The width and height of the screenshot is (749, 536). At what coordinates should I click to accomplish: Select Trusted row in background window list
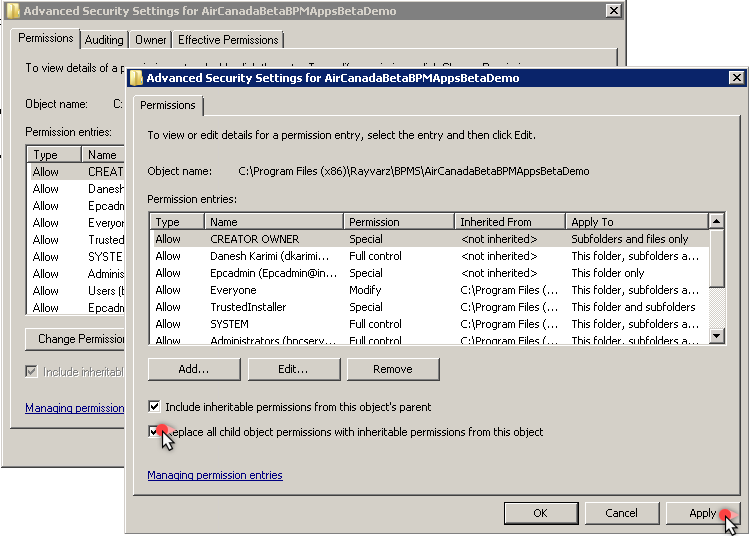[77, 240]
